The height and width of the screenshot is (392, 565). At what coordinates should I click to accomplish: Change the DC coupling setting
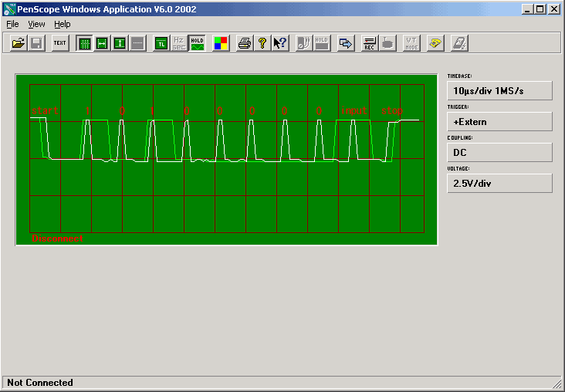[500, 153]
